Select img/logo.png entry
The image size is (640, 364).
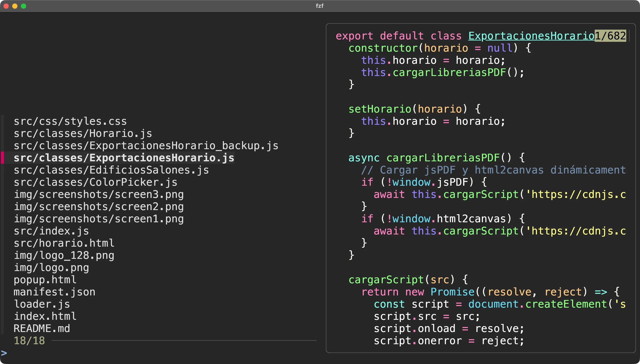pos(51,268)
